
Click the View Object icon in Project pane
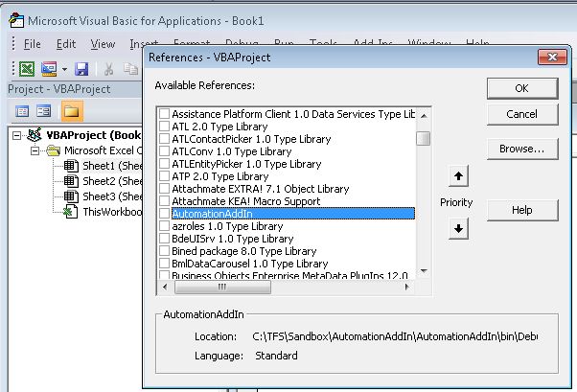point(44,111)
